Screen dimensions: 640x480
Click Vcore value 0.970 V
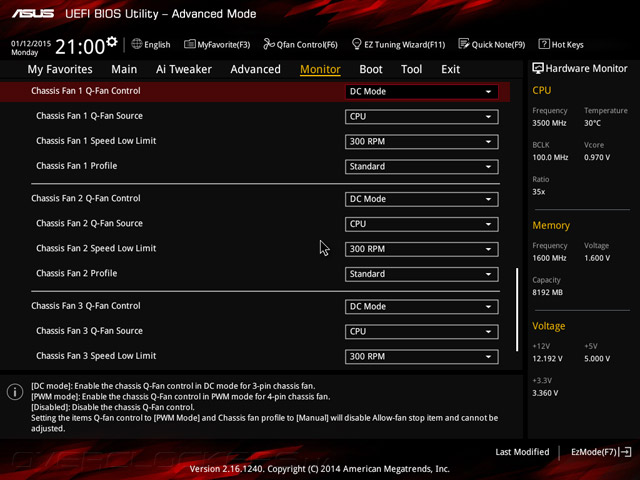597,157
